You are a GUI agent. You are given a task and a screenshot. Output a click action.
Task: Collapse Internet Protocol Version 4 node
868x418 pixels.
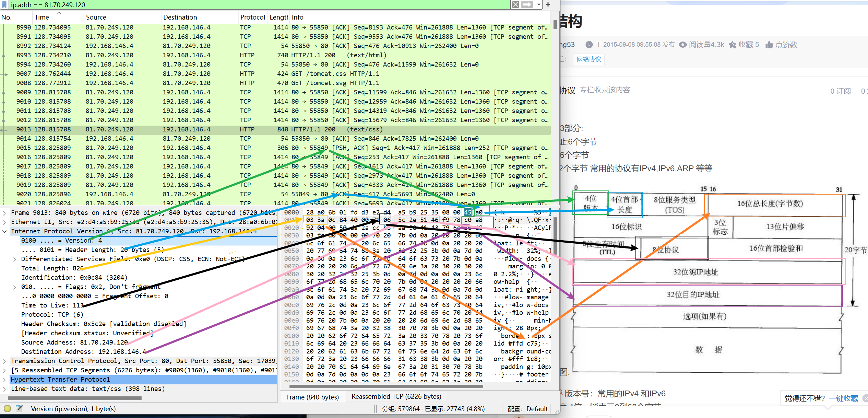pos(4,231)
